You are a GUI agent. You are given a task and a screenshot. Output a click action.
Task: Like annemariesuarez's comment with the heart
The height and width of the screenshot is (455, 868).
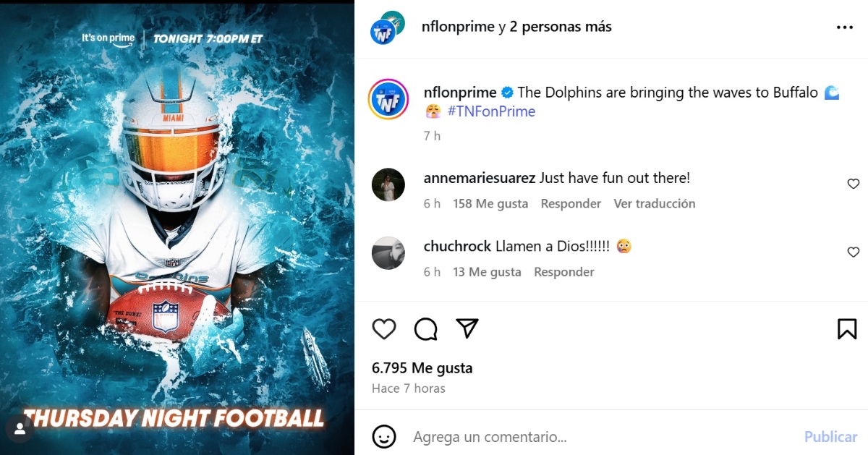854,184
